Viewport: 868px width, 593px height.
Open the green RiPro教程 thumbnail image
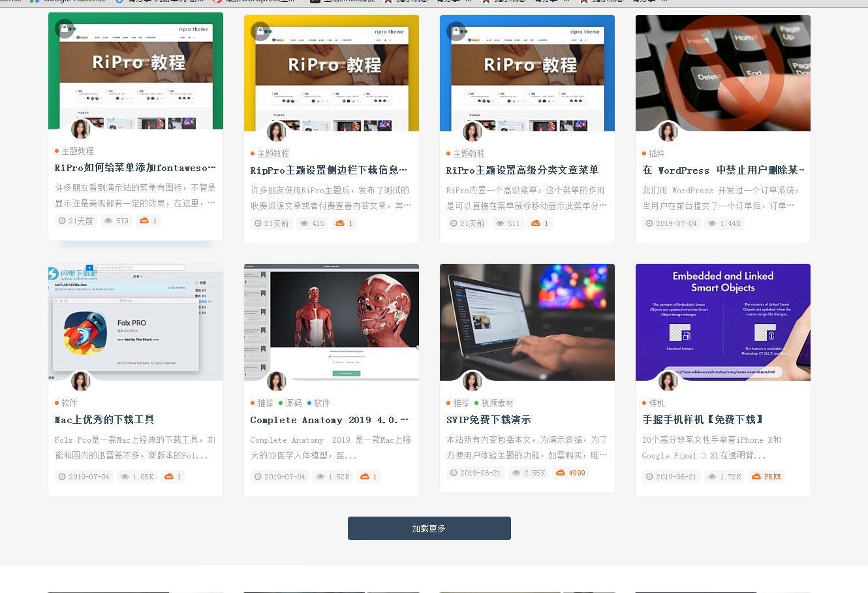[136, 71]
